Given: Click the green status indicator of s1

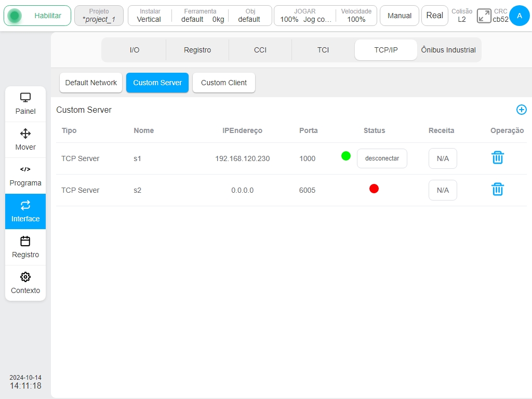Looking at the screenshot, I should point(345,156).
